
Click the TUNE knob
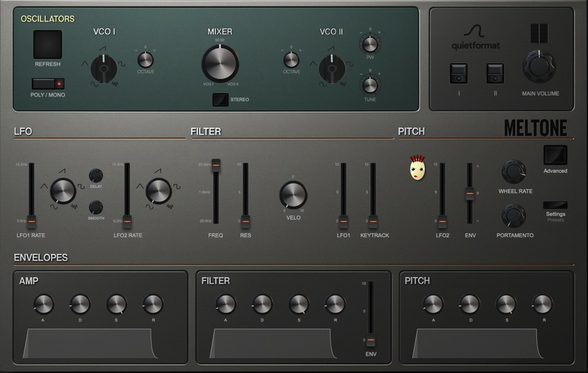tap(370, 85)
